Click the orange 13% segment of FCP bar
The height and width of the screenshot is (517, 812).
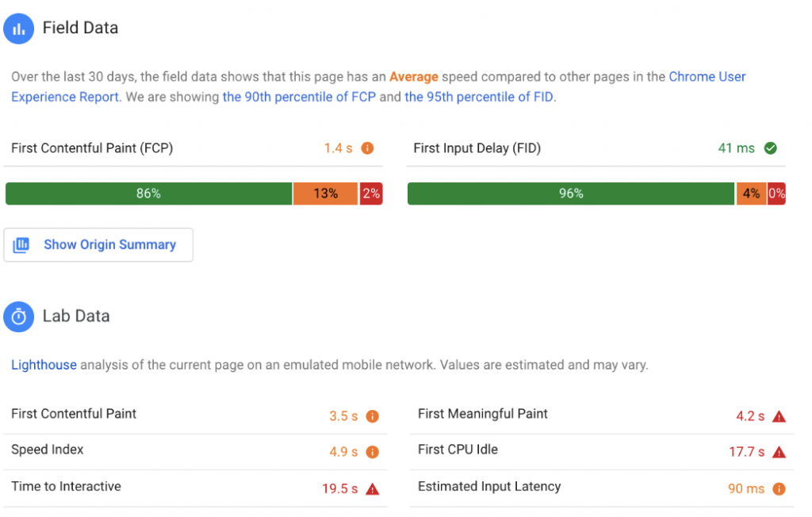point(326,193)
